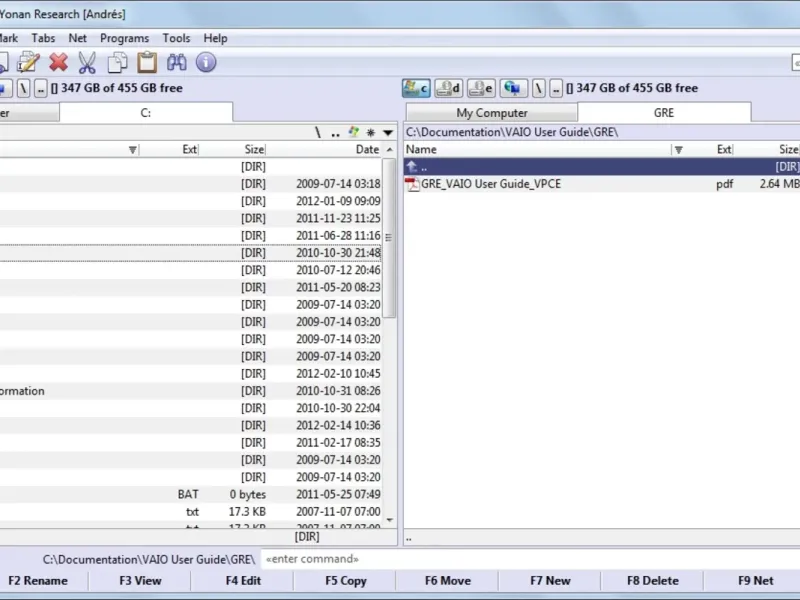Click left drive bar two-dots parent button
Image resolution: width=800 pixels, height=600 pixels.
coord(41,88)
